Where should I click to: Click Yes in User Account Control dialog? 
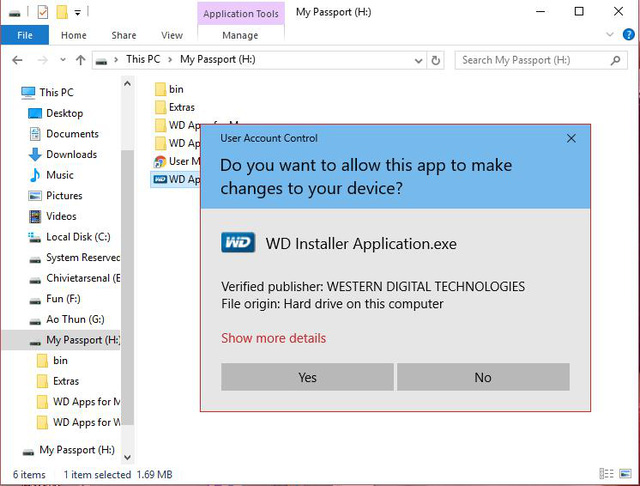click(307, 377)
